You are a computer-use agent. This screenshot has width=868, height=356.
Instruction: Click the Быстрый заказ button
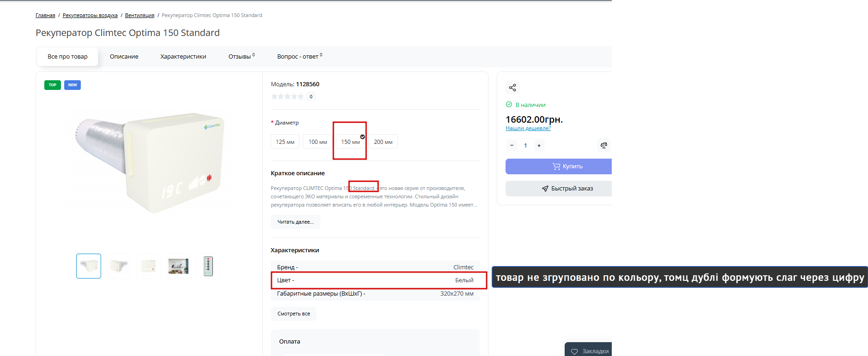tap(559, 189)
